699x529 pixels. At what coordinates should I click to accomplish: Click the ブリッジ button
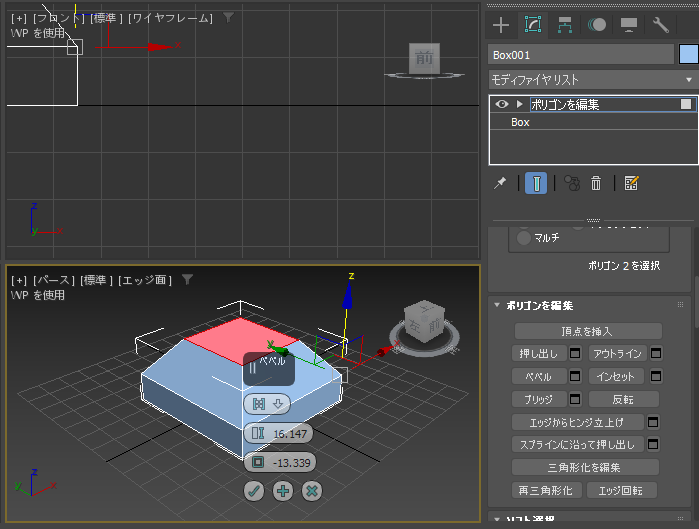point(539,399)
